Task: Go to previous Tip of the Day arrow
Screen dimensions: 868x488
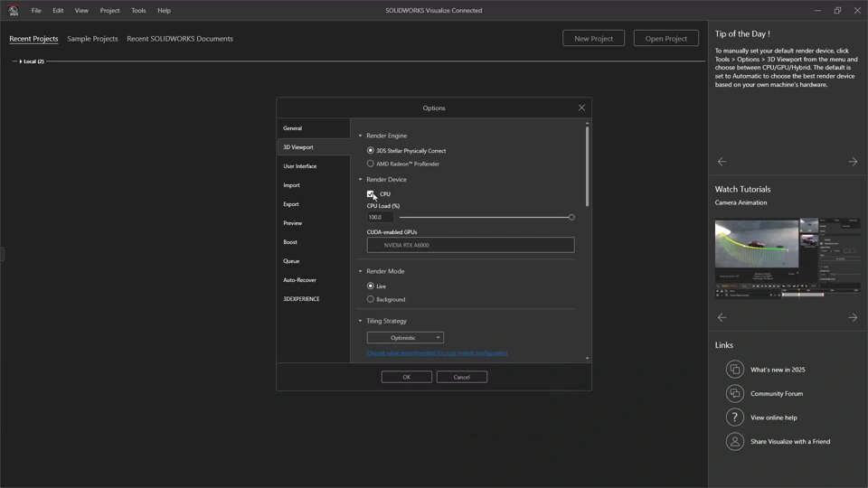Action: [722, 162]
